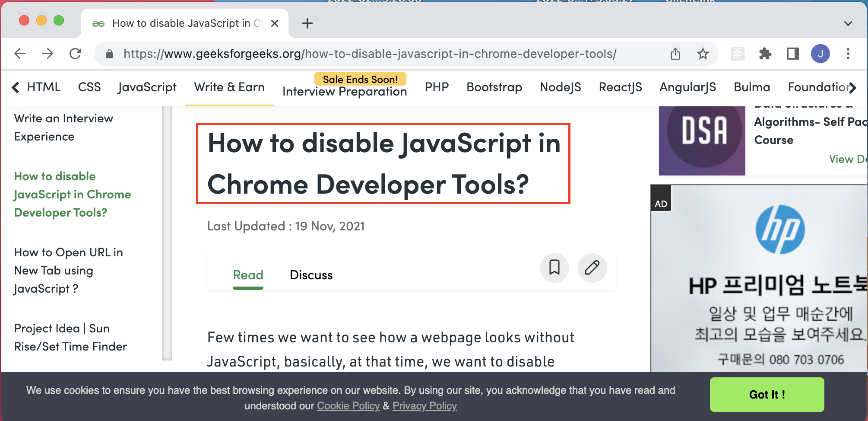868x421 pixels.
Task: Open the Extensions puzzle icon
Action: coord(765,54)
